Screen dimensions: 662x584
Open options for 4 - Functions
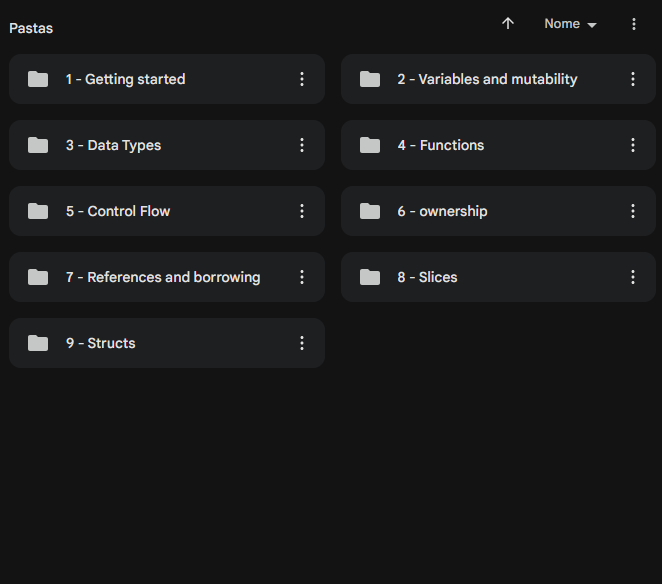633,145
